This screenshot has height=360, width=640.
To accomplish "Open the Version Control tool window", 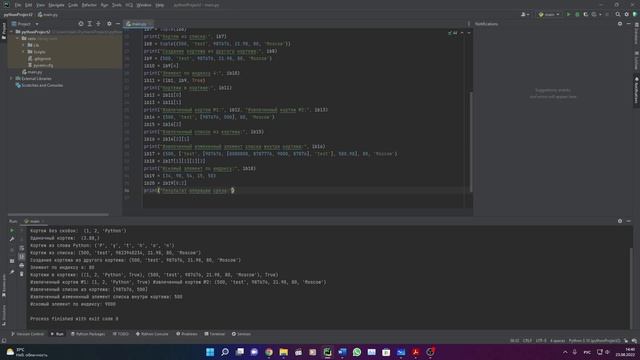I will pos(28,334).
